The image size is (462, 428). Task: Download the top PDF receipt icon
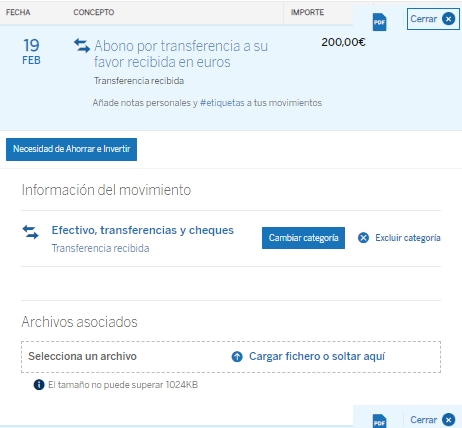coord(379,22)
